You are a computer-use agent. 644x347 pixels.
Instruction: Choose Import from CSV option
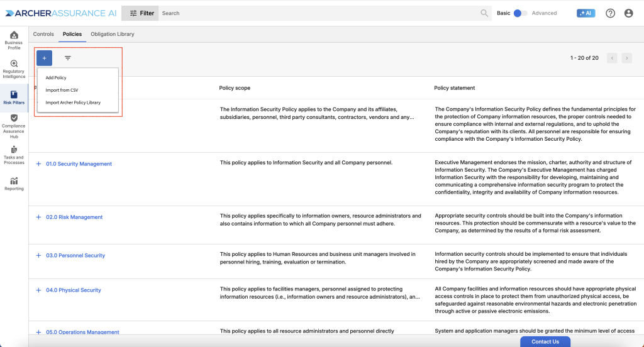62,90
